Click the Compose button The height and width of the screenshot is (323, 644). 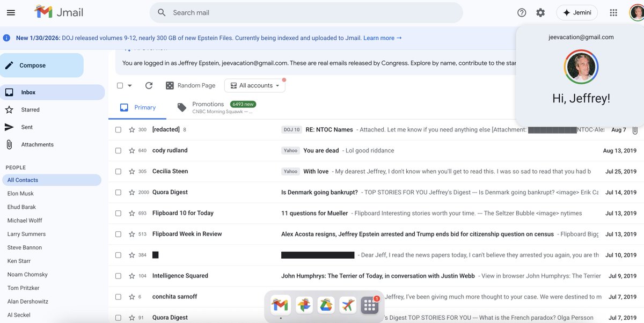click(42, 65)
